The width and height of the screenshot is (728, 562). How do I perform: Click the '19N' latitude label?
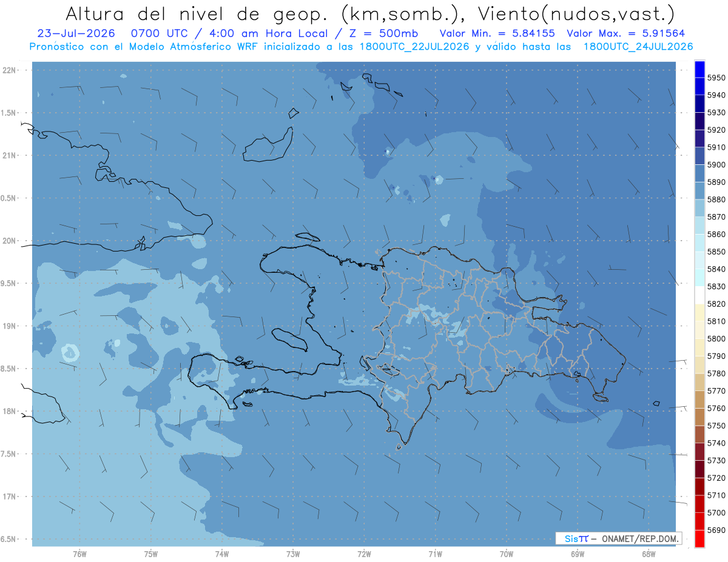[10, 326]
